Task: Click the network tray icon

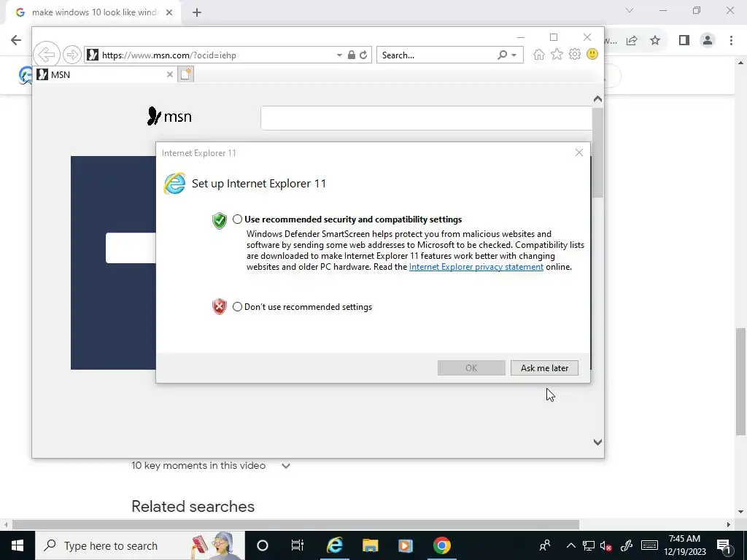Action: coord(589,545)
